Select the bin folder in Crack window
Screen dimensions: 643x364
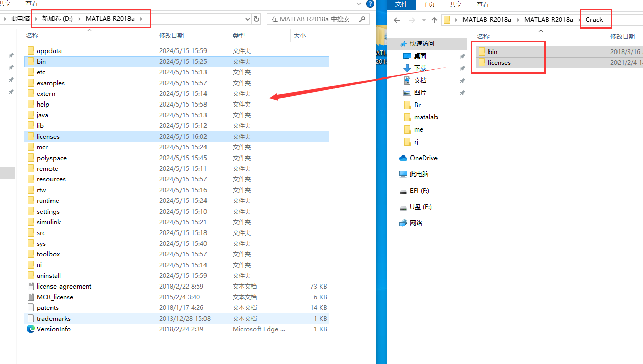pos(559,52)
